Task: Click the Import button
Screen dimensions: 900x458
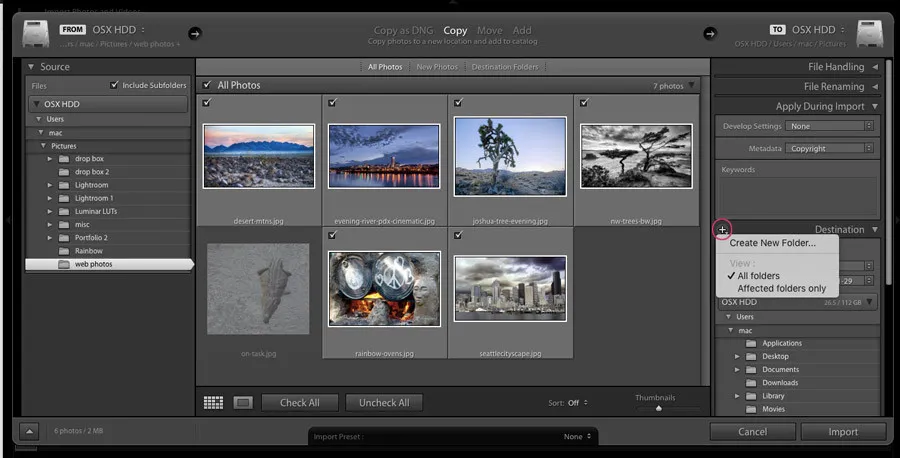Action: pyautogui.click(x=843, y=432)
